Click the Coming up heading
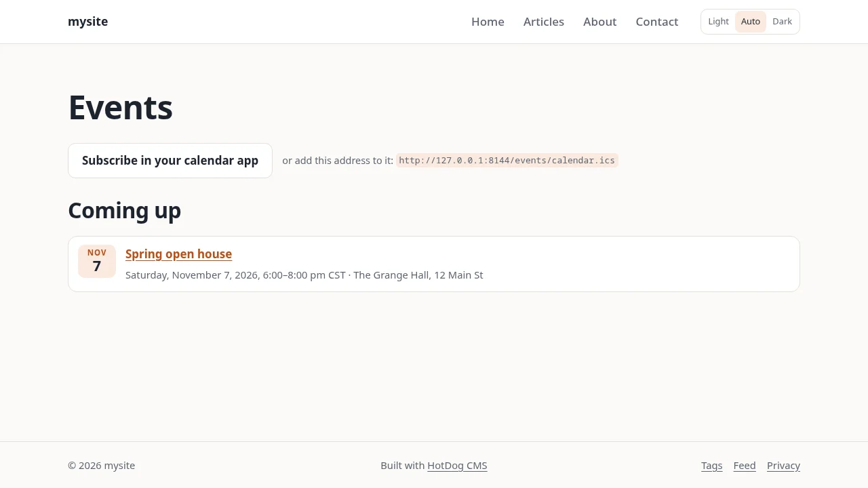868x488 pixels. (125, 211)
